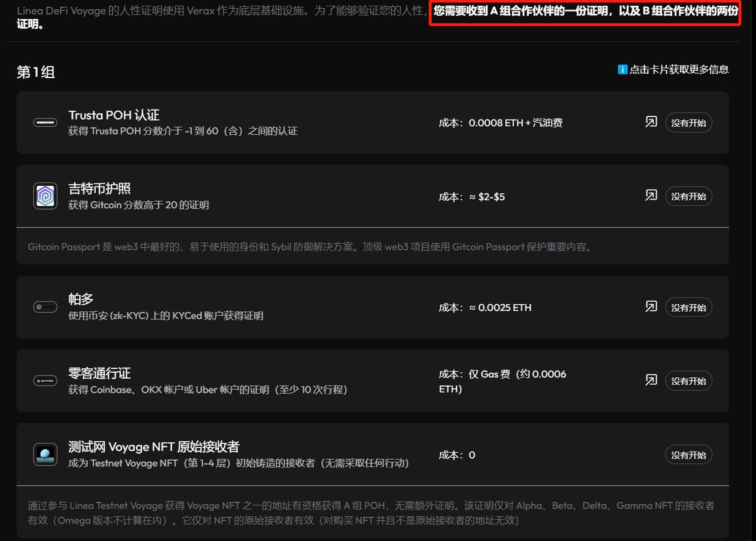Click the blue info icon beside 点击卡片获取更多信息
Screen dimensions: 756x541
coord(622,69)
